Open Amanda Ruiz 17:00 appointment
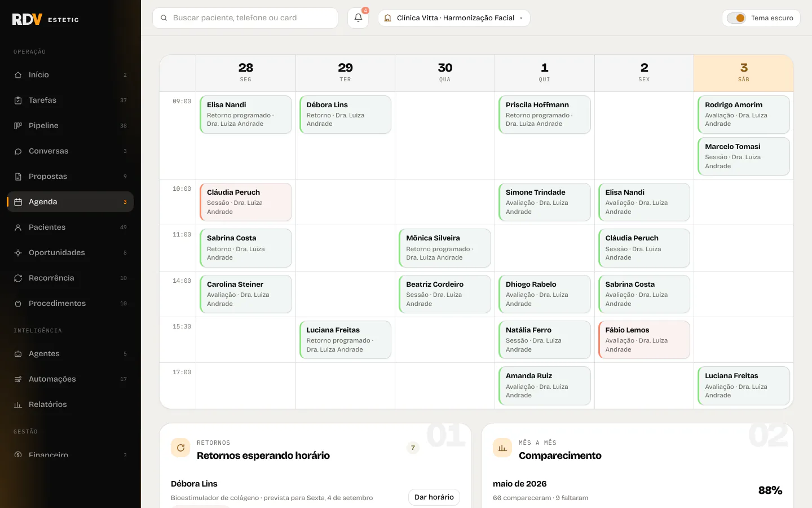 click(545, 386)
